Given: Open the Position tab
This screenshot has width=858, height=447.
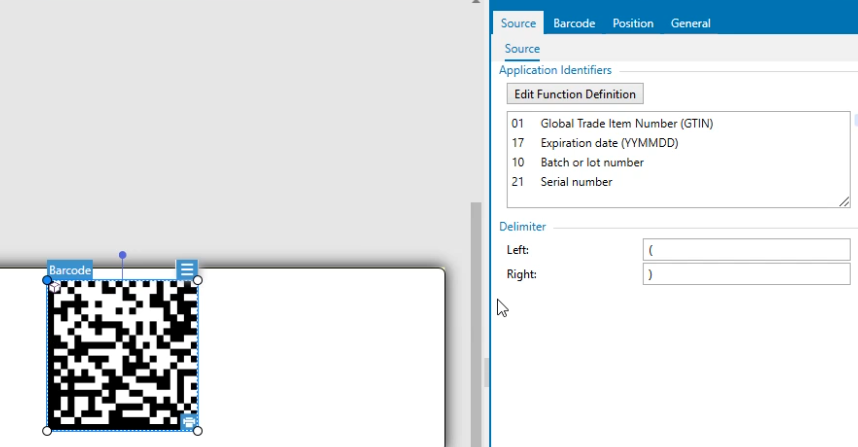Looking at the screenshot, I should tap(632, 23).
